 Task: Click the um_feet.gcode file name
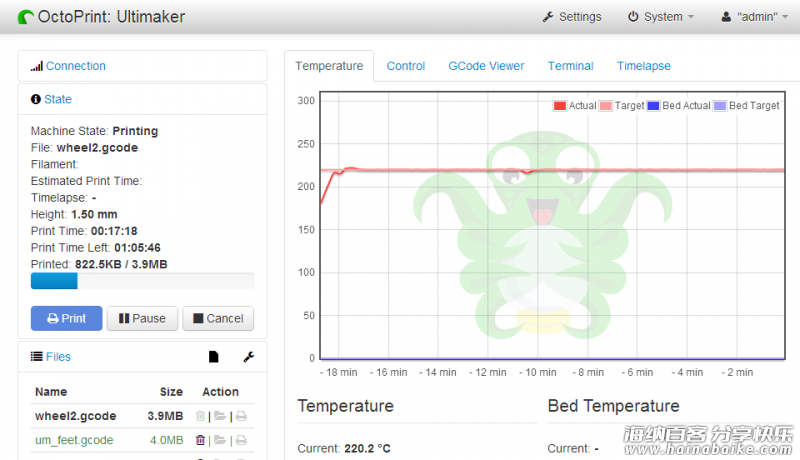[74, 440]
